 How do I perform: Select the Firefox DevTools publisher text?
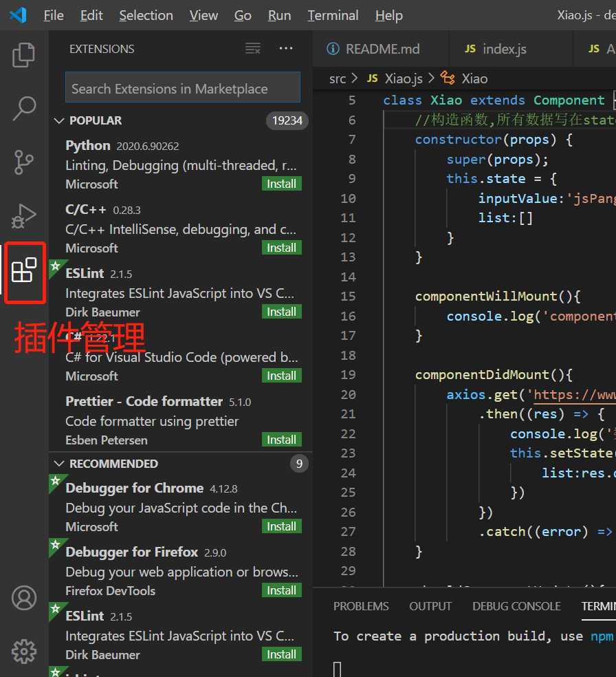tap(111, 590)
